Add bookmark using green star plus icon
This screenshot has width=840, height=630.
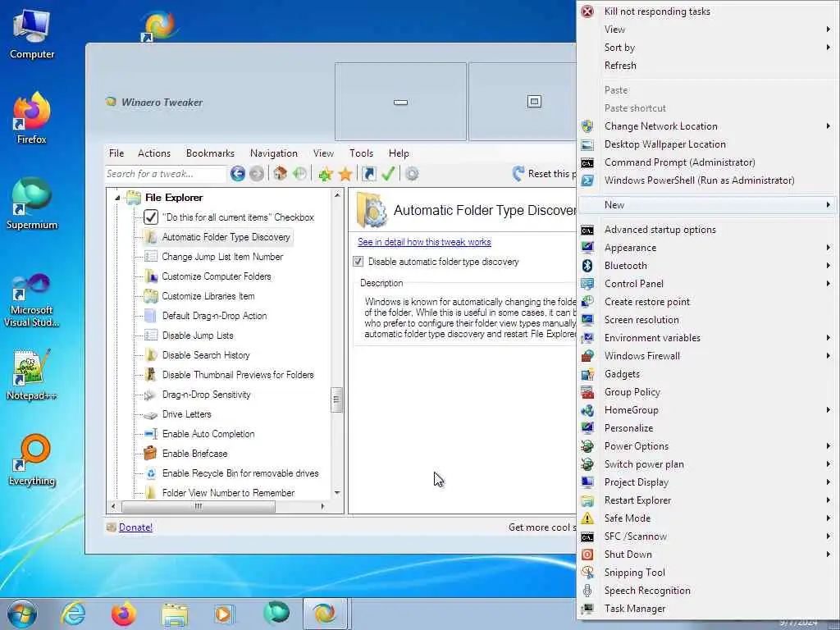(x=325, y=174)
